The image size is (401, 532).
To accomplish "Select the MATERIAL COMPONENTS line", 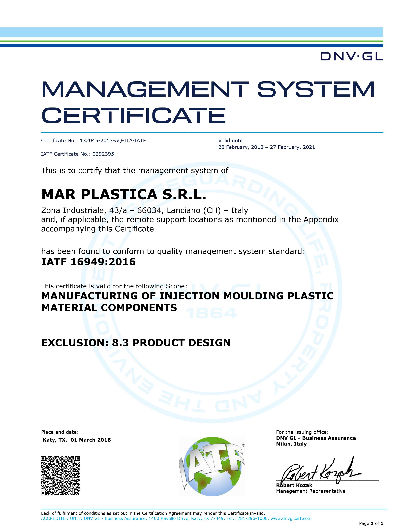I will 109,308.
